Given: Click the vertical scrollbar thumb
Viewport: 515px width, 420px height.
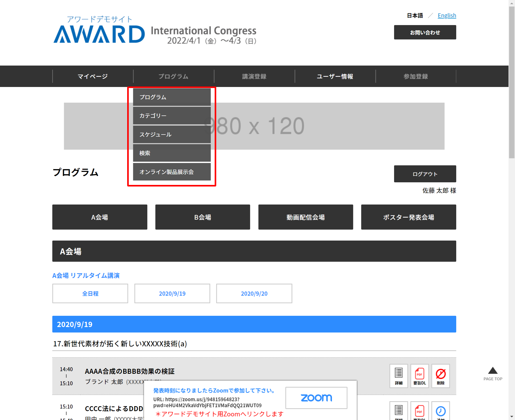Looking at the screenshot, I should 512,82.
